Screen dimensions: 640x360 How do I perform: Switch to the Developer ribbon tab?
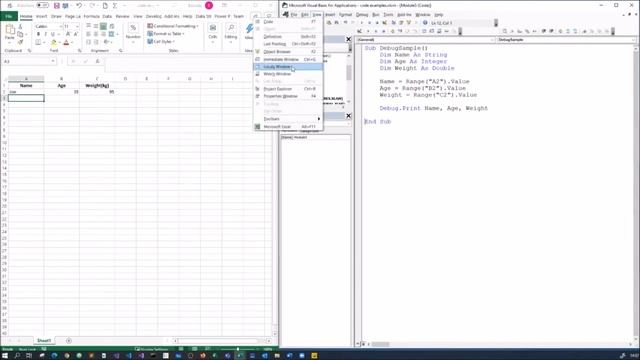153,16
